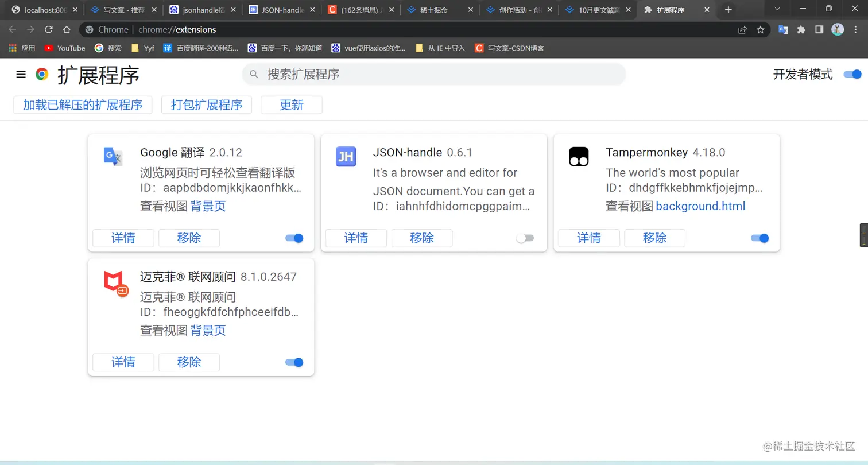Close the 扩展程序 tab
The height and width of the screenshot is (465, 868).
point(707,10)
